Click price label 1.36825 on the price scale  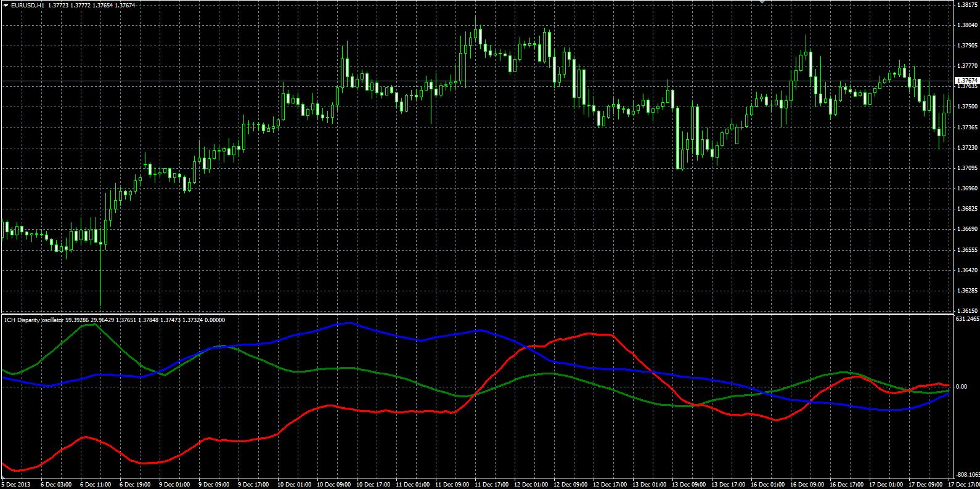pos(967,209)
